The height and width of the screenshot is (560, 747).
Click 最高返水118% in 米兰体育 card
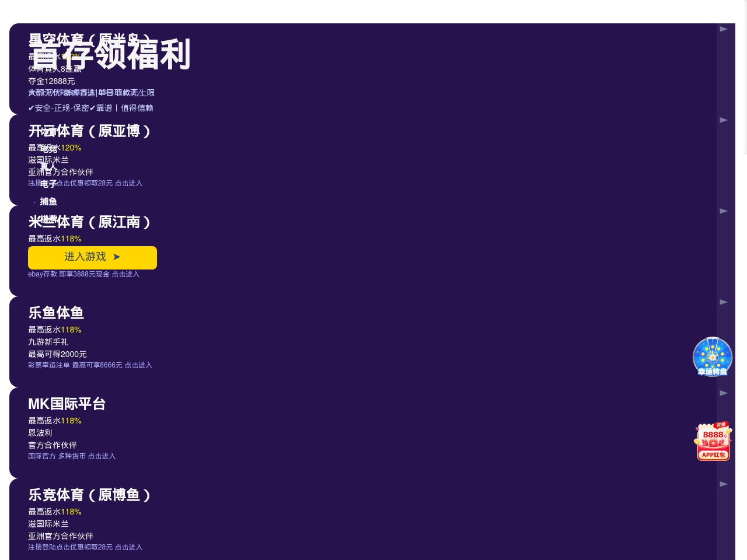pos(55,239)
